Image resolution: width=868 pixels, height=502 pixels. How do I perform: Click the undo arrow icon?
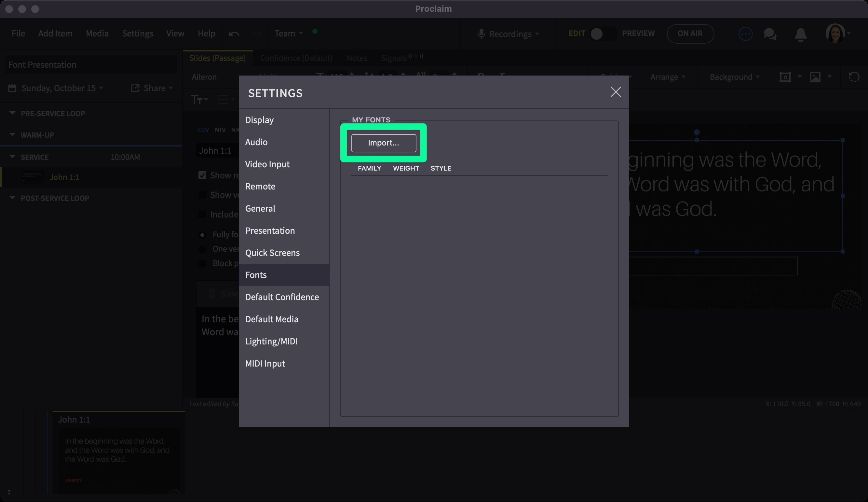point(234,34)
